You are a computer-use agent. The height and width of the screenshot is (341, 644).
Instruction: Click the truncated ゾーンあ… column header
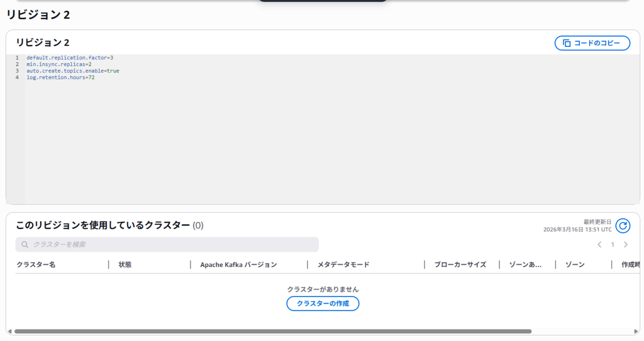525,265
